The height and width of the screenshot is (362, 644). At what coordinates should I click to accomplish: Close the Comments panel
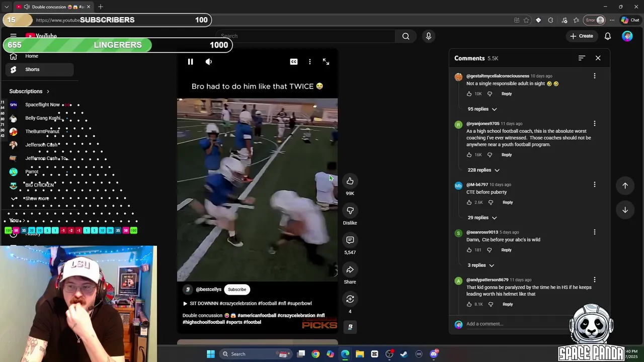pyautogui.click(x=598, y=58)
